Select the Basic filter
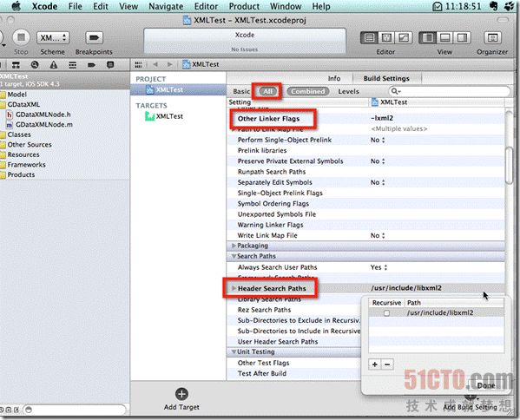520x420 pixels. [x=241, y=91]
